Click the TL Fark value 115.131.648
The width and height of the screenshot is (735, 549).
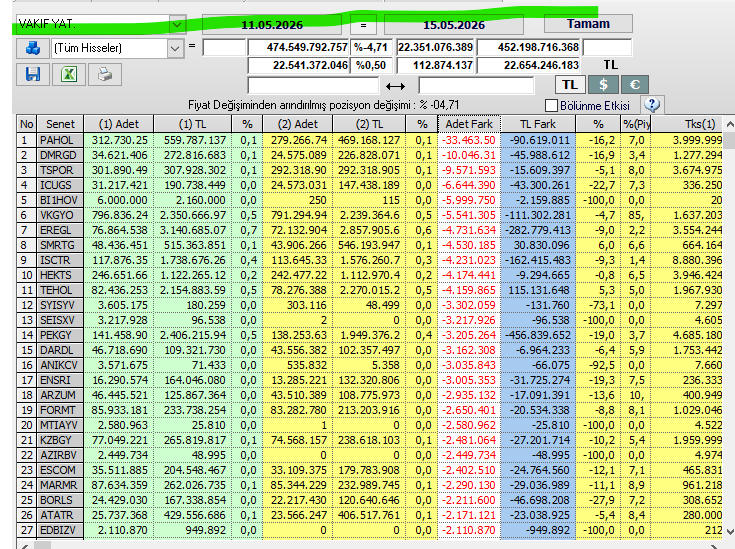point(538,290)
